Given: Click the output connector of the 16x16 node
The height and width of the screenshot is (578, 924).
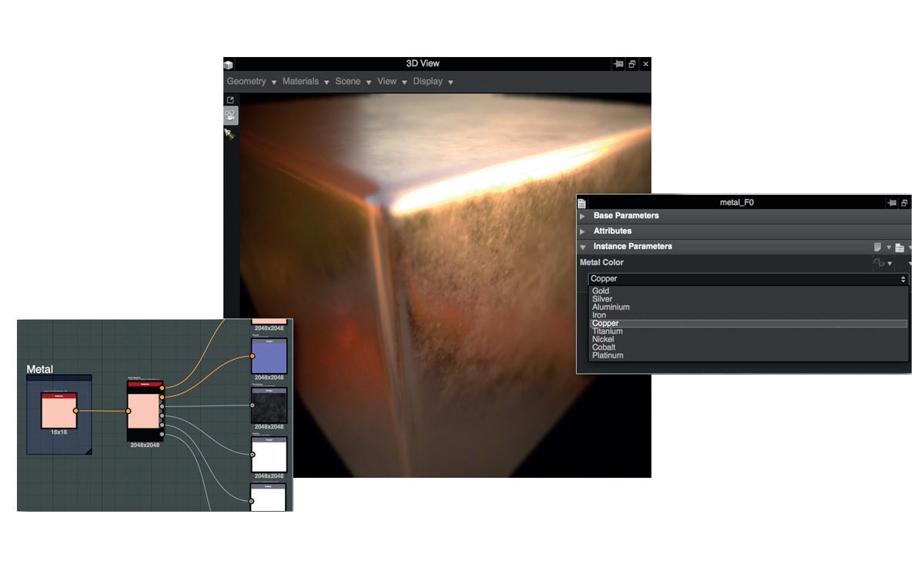Looking at the screenshot, I should [x=75, y=411].
